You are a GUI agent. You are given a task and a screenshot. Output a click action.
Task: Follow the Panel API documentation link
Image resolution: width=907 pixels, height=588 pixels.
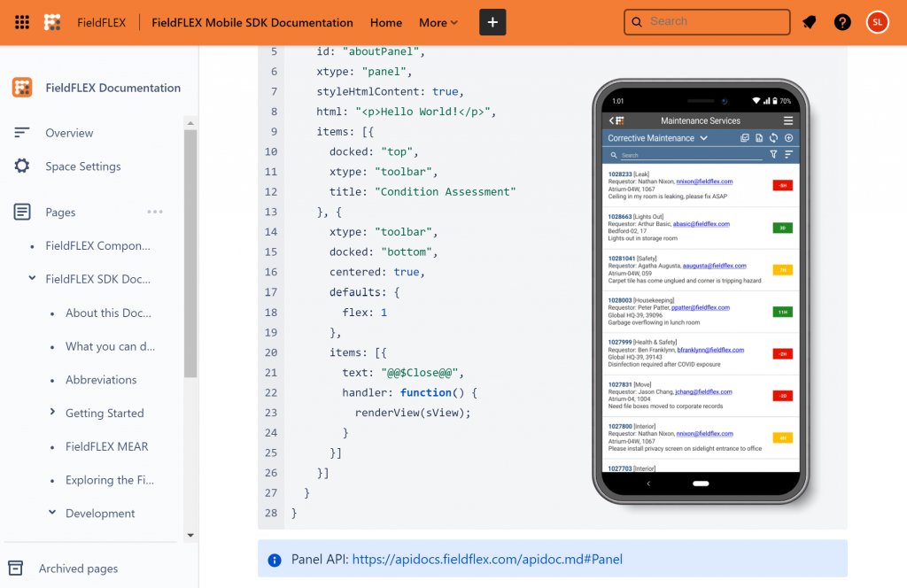pyautogui.click(x=488, y=559)
